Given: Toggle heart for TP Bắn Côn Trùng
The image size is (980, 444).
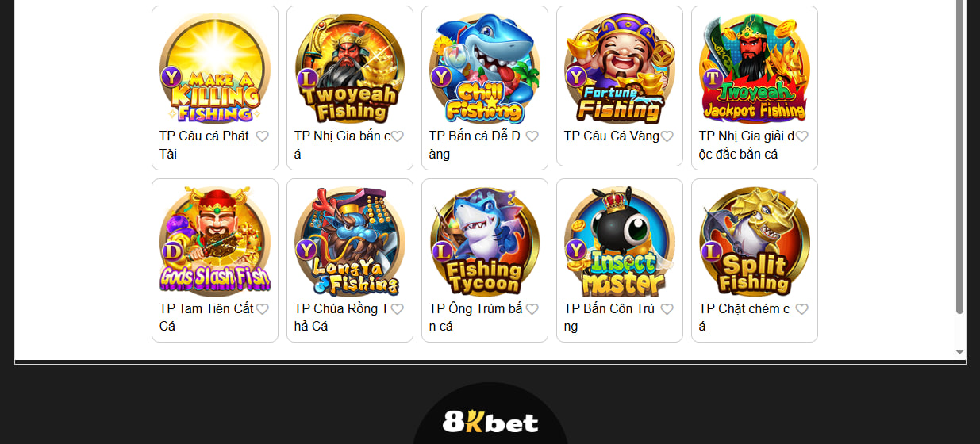Looking at the screenshot, I should [667, 309].
